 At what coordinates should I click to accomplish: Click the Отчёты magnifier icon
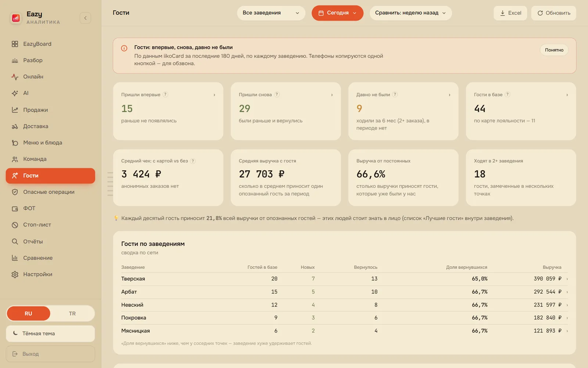click(15, 241)
